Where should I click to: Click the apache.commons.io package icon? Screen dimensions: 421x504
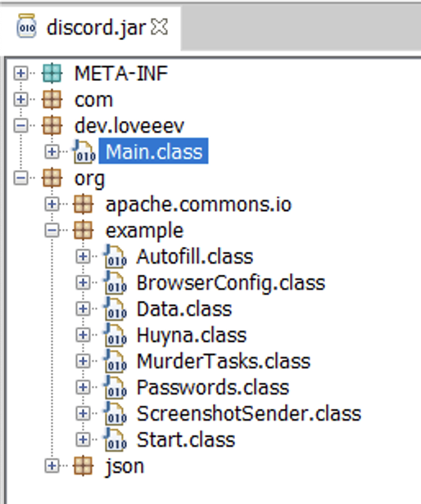(x=84, y=204)
